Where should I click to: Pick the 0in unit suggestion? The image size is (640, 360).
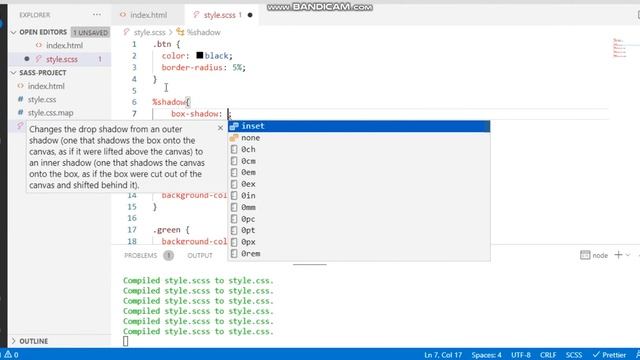click(359, 196)
